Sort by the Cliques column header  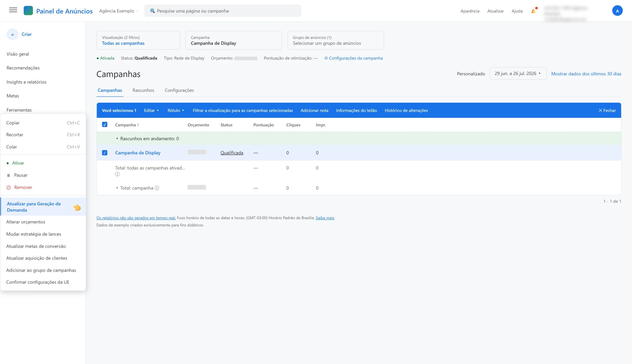pos(293,125)
